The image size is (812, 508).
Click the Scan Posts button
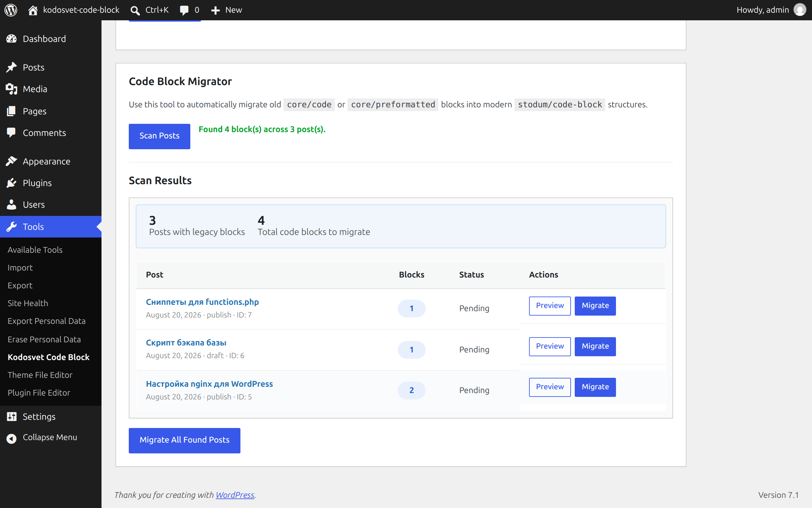pyautogui.click(x=159, y=136)
